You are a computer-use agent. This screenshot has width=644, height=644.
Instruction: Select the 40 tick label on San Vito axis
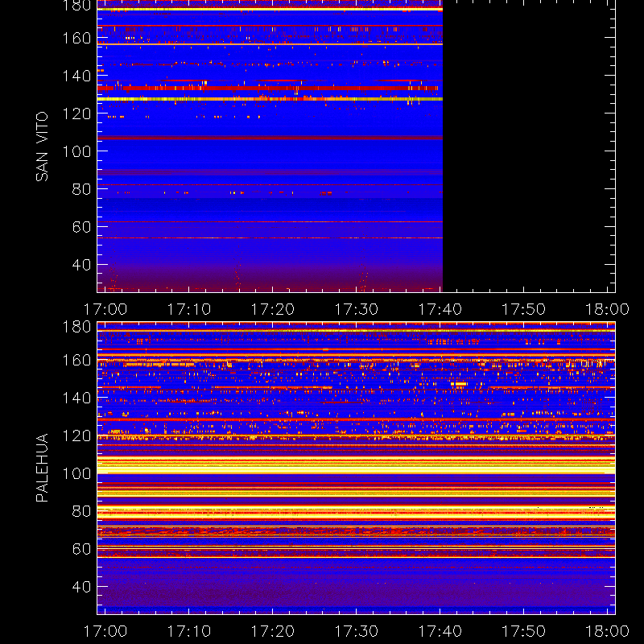tap(81, 265)
